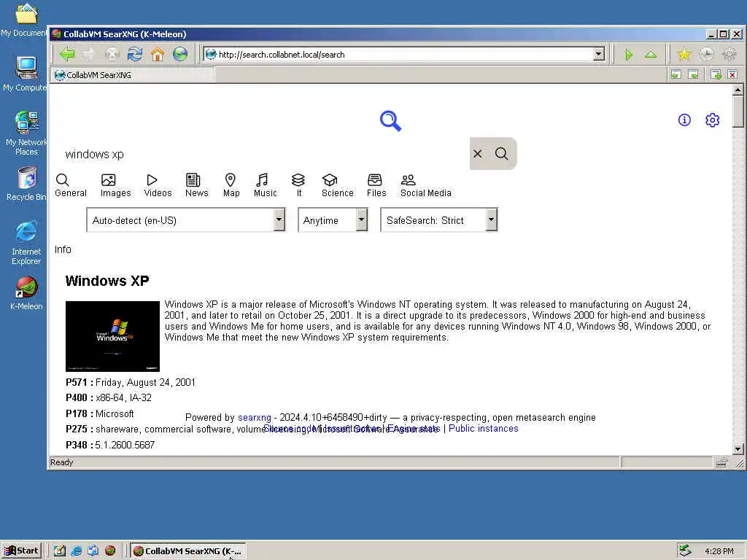747x560 pixels.
Task: Switch to the Social Media category
Action: click(425, 185)
